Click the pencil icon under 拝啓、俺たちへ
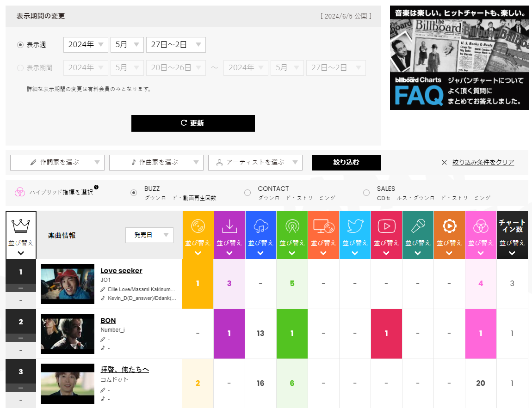Image resolution: width=532 pixels, height=408 pixels. [x=103, y=390]
